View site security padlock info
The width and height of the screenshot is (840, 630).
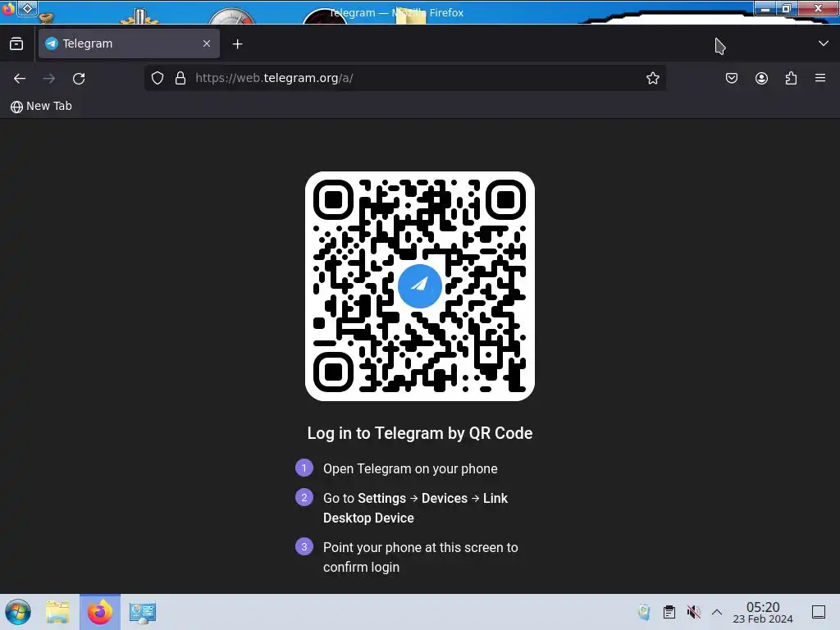click(180, 78)
